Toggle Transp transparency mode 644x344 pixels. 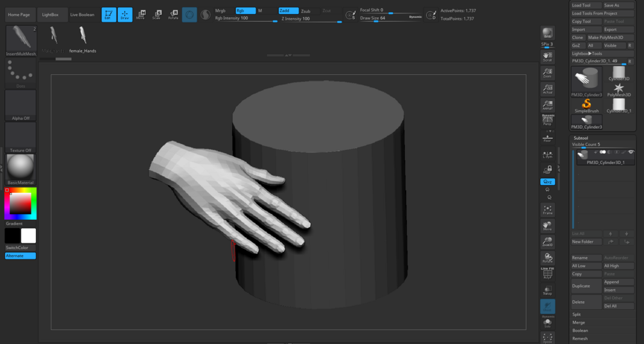tap(547, 290)
